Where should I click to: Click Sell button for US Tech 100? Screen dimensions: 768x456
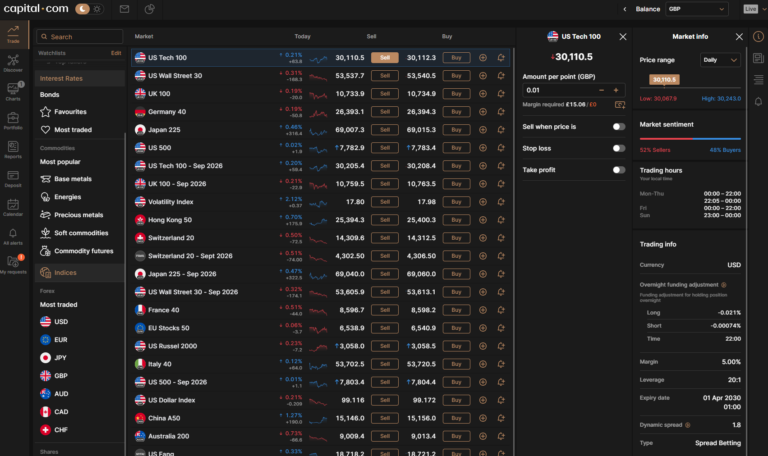coord(385,58)
